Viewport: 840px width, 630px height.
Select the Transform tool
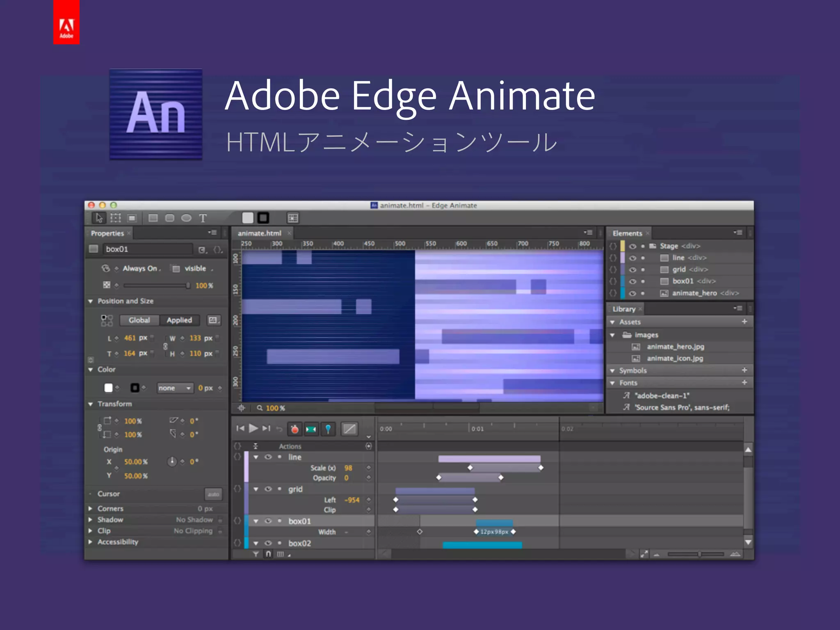coord(116,218)
